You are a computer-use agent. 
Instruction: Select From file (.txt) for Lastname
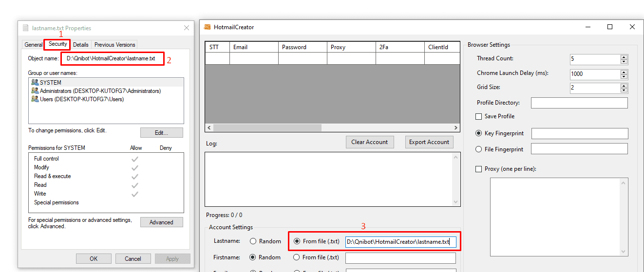pyautogui.click(x=317, y=241)
